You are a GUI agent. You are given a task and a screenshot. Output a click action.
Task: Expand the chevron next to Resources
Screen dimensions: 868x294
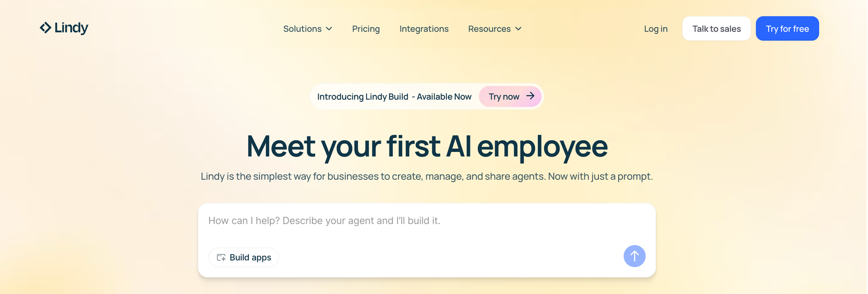[x=518, y=29]
